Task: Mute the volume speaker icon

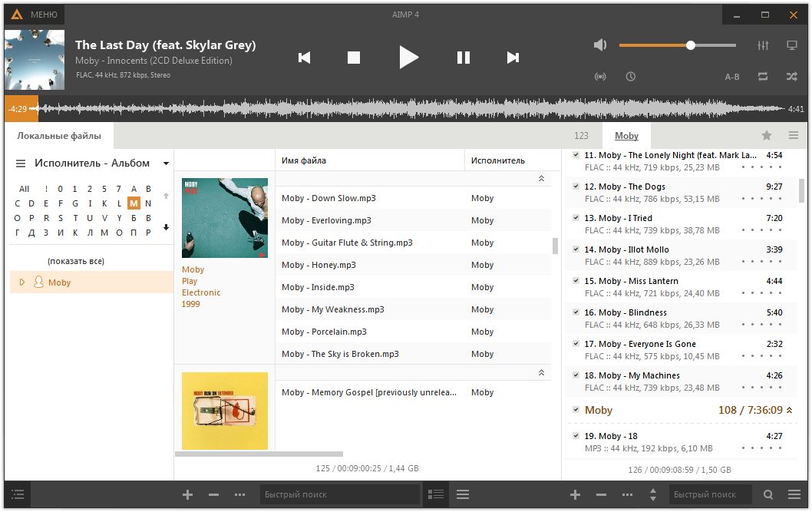Action: [x=599, y=45]
